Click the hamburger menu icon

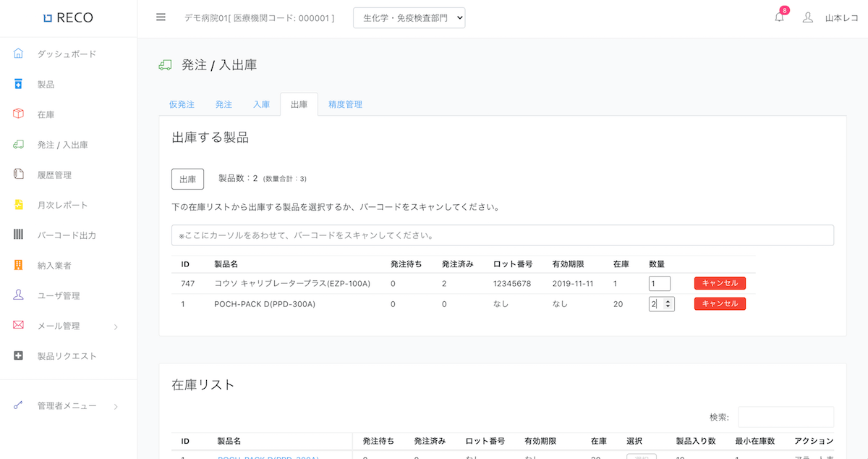coord(161,17)
